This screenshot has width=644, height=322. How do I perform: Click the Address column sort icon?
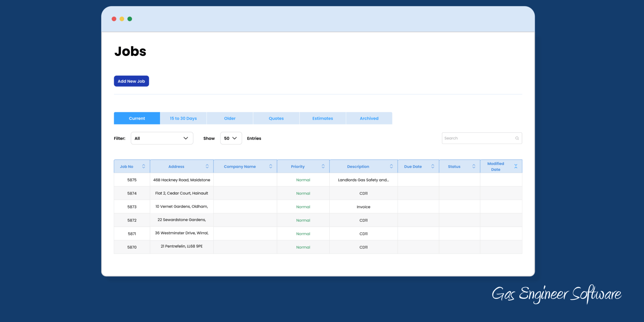pyautogui.click(x=207, y=166)
